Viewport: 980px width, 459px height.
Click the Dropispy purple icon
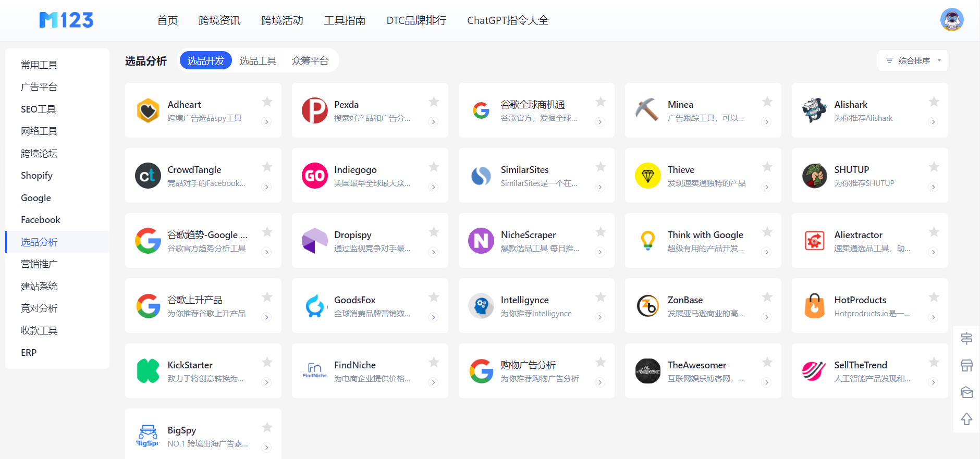point(315,241)
